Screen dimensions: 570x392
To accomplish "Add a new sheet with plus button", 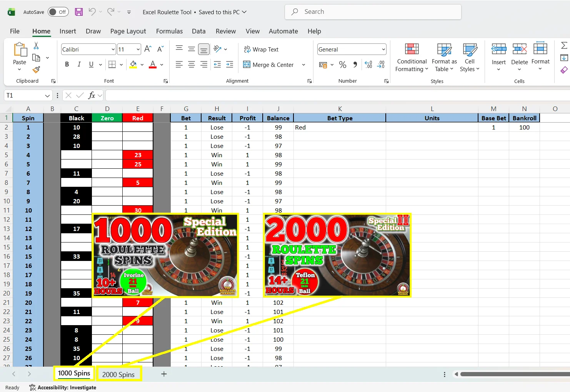I will pos(164,374).
